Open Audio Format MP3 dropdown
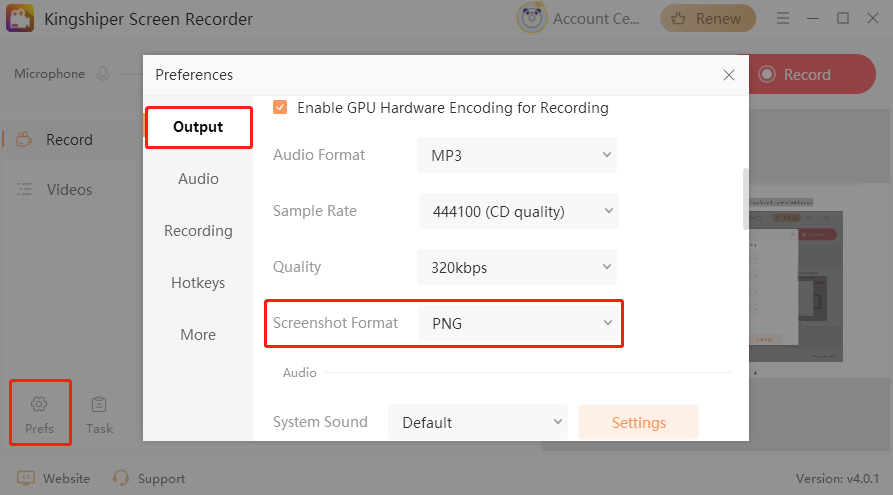893x495 pixels. pos(517,155)
